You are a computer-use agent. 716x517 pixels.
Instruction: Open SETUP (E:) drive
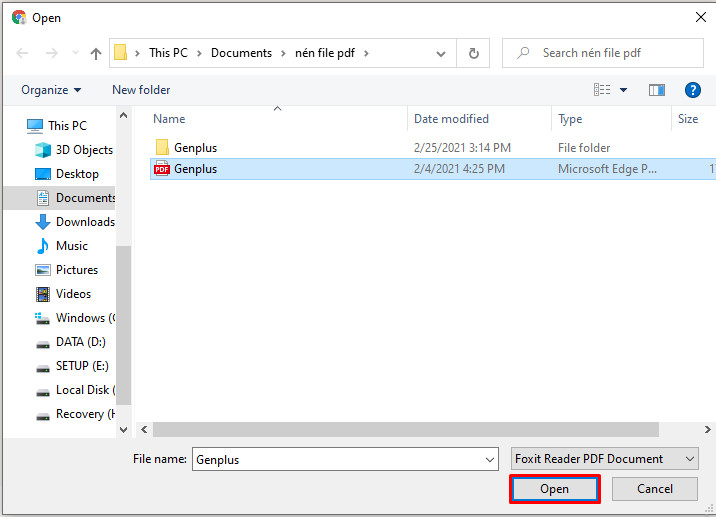click(72, 366)
